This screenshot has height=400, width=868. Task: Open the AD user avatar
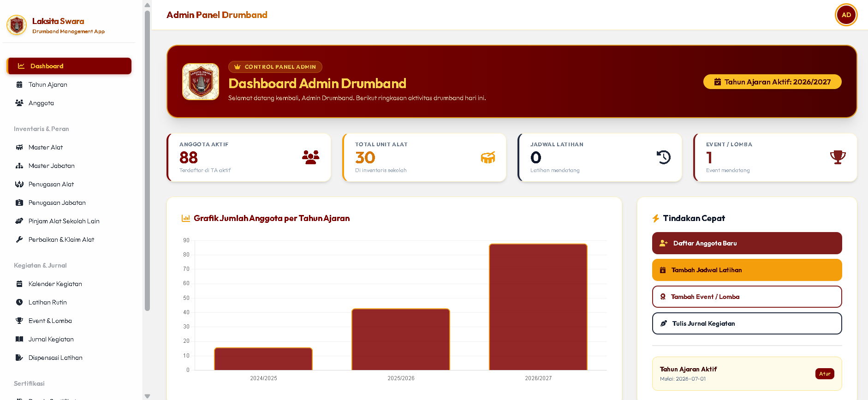[x=846, y=15]
